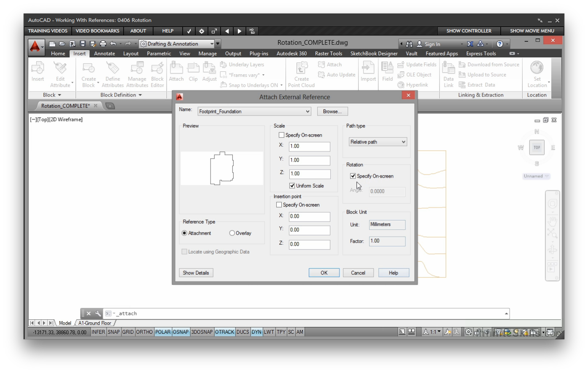This screenshot has width=588, height=373.
Task: Click the previous arrow in training toolbar
Action: point(227,31)
